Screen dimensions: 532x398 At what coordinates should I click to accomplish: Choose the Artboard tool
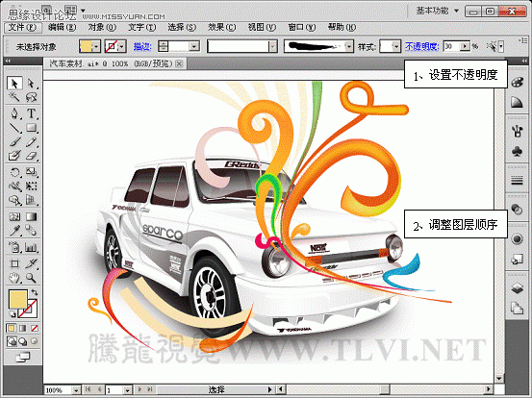click(14, 263)
